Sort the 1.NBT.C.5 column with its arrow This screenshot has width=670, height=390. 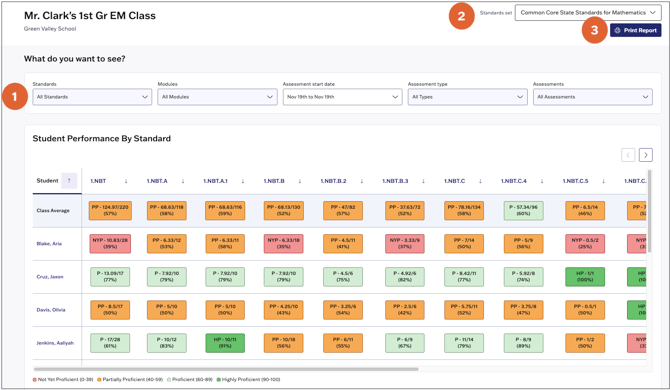pyautogui.click(x=603, y=181)
